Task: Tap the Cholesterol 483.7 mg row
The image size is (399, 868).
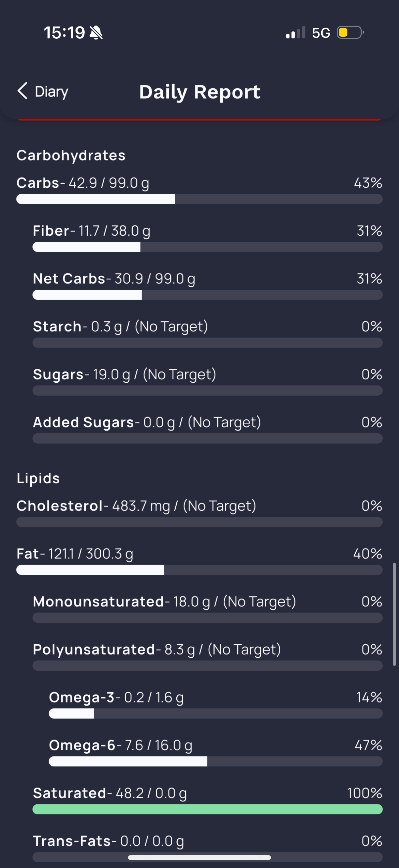Action: [199, 512]
